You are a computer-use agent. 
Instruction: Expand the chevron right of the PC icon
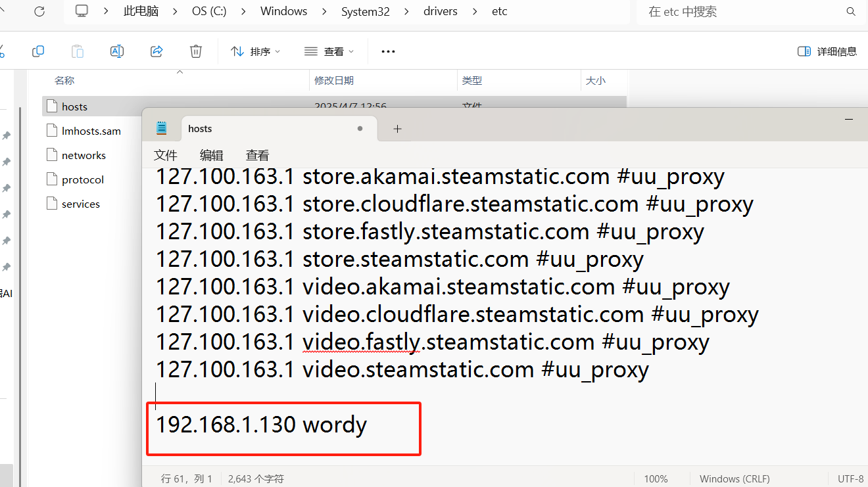click(106, 11)
